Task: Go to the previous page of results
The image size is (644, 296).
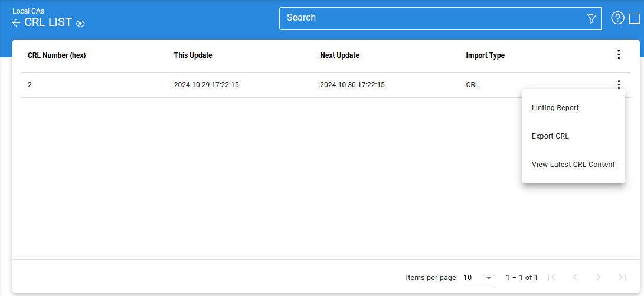Action: pos(575,277)
